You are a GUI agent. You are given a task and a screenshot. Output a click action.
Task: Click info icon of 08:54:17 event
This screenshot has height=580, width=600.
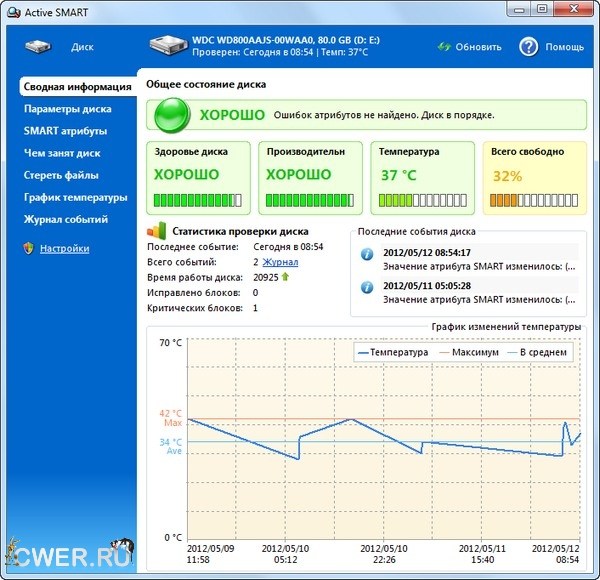(366, 255)
